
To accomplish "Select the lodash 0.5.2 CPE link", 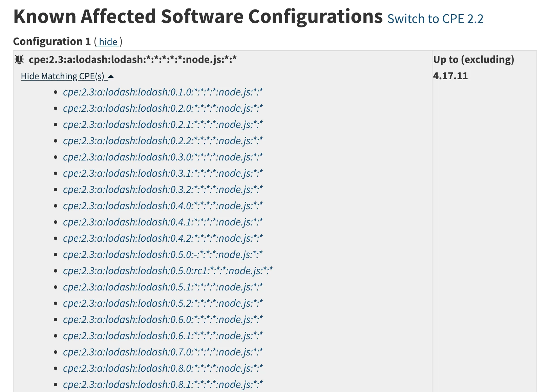I will 163,303.
